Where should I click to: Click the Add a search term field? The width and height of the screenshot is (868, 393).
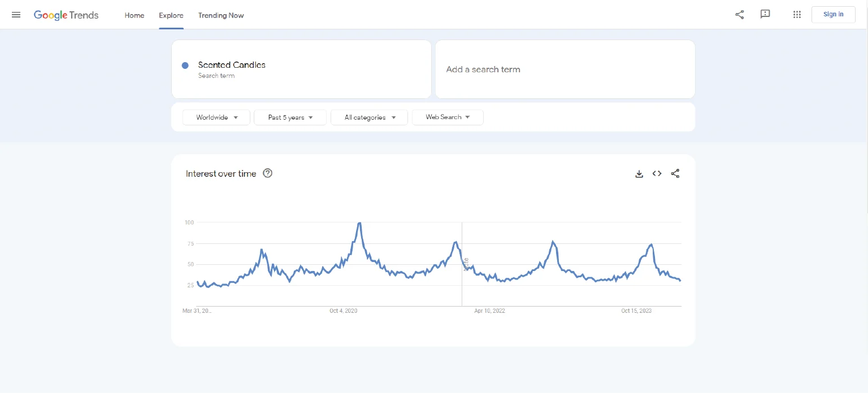[x=565, y=69]
